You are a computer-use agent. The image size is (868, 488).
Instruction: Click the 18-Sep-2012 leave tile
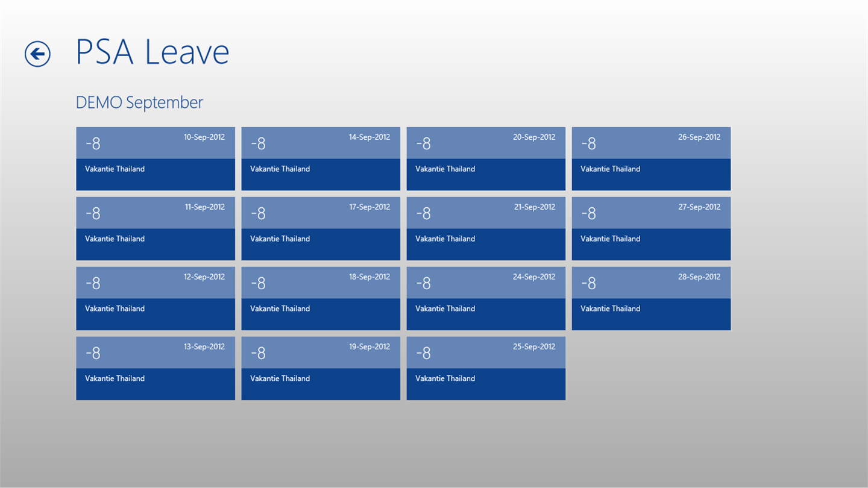[321, 298]
